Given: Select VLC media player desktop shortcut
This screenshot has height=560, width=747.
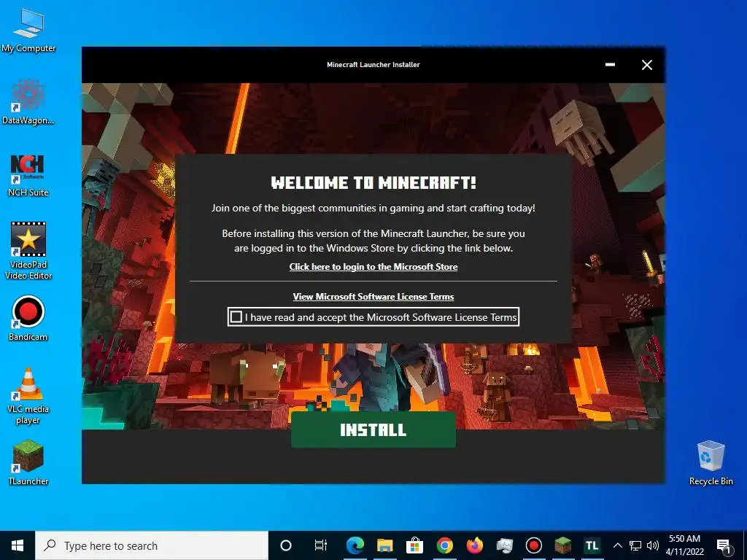Looking at the screenshot, I should 28,396.
